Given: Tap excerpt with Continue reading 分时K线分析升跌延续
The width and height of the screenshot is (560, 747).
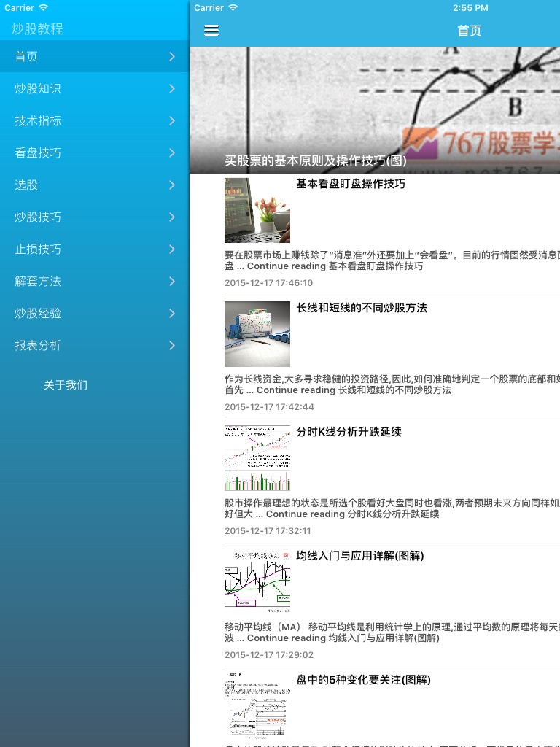Looking at the screenshot, I should click(x=392, y=508).
